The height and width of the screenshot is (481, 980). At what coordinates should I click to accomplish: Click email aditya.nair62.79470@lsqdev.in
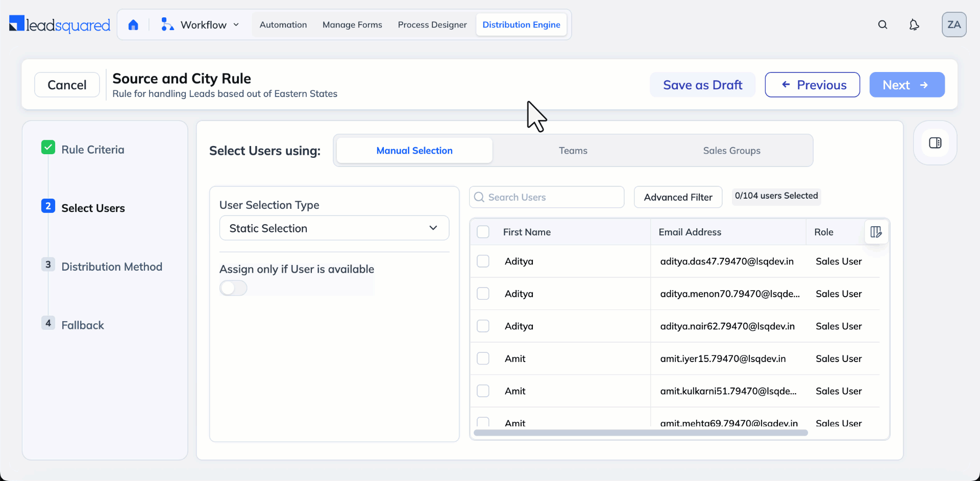[727, 326]
